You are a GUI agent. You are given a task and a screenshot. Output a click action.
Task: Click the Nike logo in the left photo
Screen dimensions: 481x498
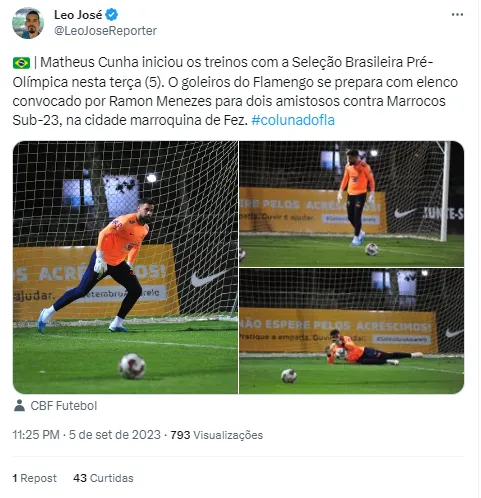click(x=208, y=278)
